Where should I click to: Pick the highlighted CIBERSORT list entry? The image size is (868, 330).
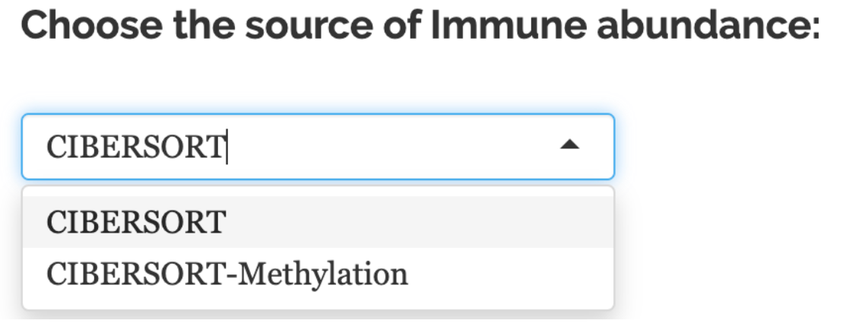point(136,222)
